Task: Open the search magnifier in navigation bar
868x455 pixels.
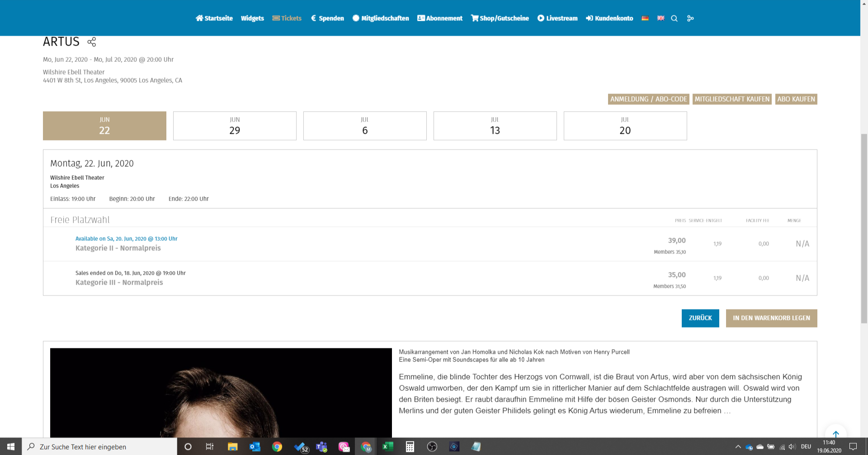Action: click(674, 19)
